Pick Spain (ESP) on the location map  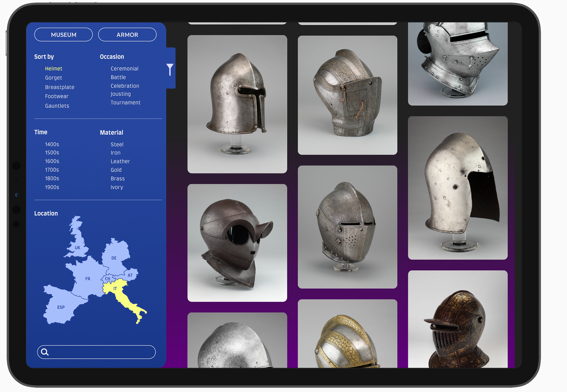tap(61, 307)
